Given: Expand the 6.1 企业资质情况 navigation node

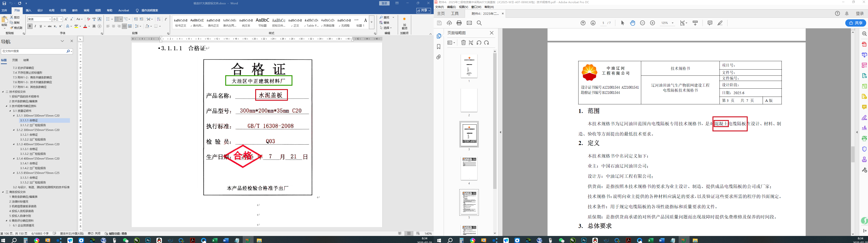Looking at the screenshot, I should (x=10, y=225).
